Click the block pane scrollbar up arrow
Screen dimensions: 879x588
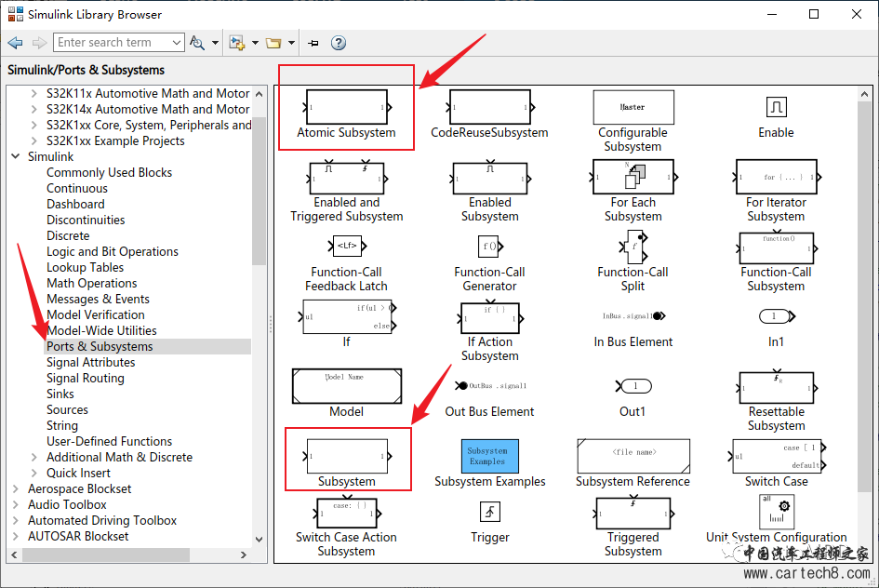(x=864, y=94)
